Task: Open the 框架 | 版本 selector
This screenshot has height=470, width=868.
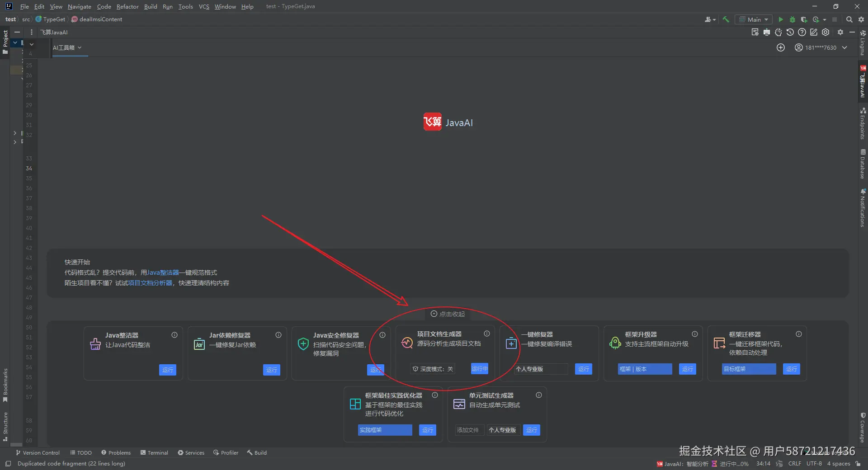Action: click(x=645, y=369)
